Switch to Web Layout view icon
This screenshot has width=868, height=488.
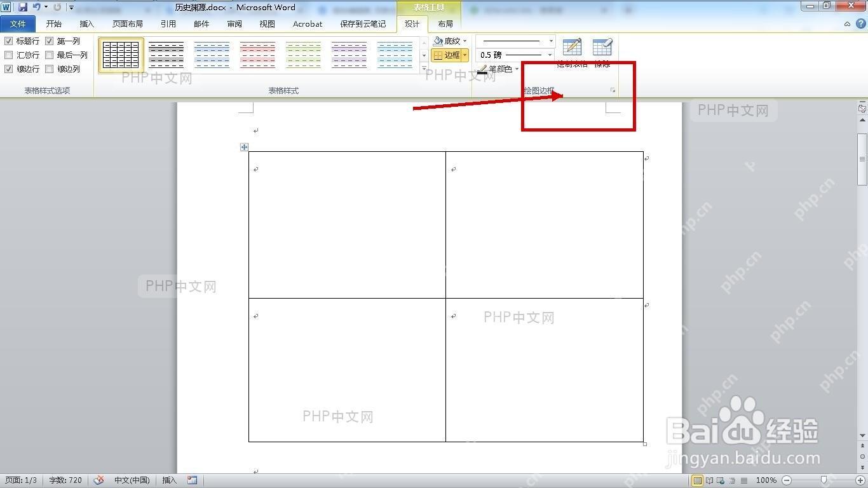(721, 480)
